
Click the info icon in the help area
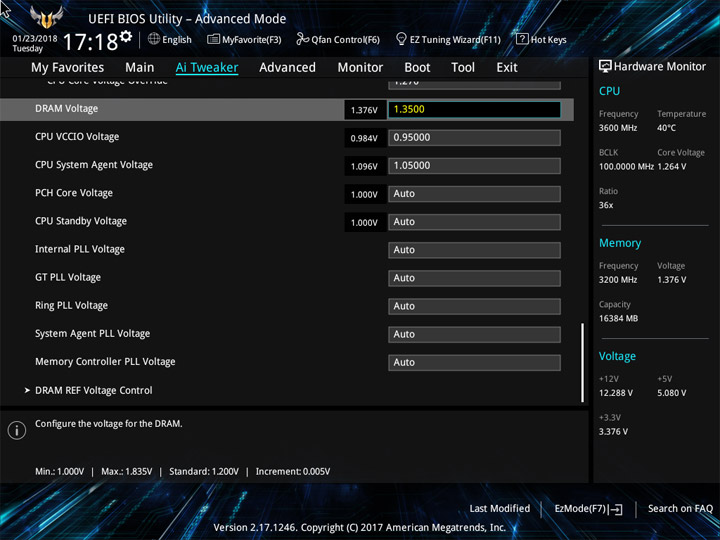tap(17, 430)
